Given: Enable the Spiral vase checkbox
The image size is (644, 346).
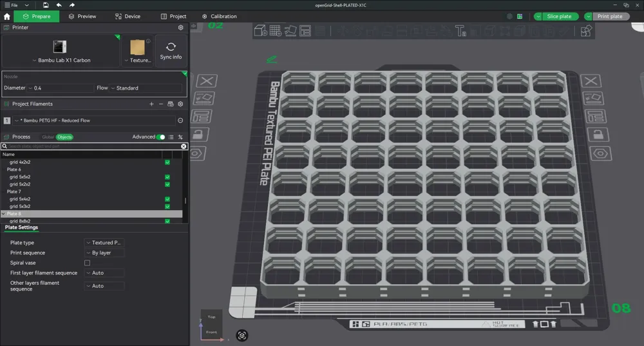Looking at the screenshot, I should click(87, 263).
